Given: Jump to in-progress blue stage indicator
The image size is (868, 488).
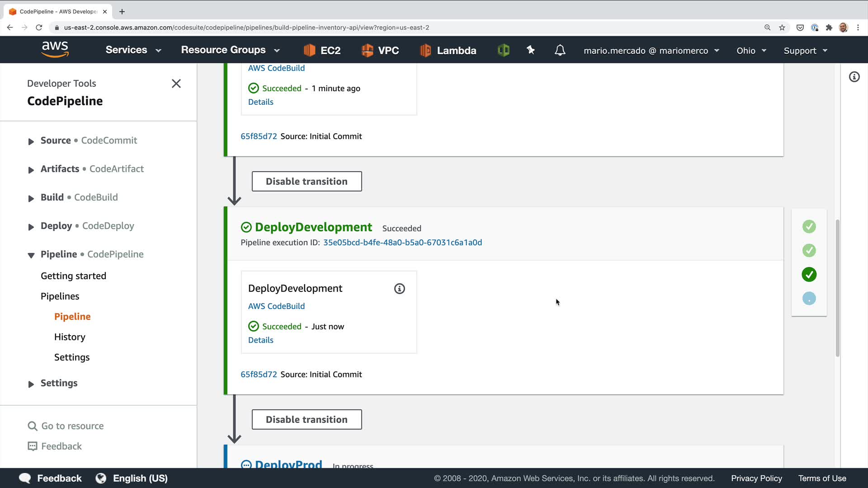Looking at the screenshot, I should click(809, 298).
